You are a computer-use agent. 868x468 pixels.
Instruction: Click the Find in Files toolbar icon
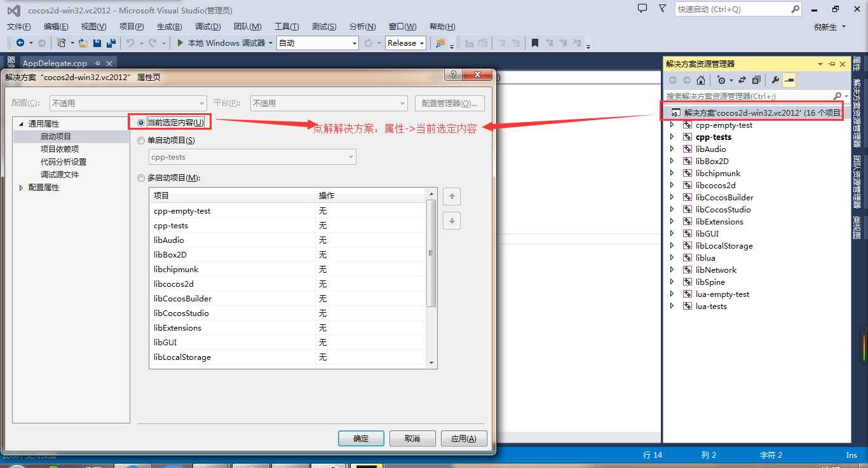(x=440, y=43)
